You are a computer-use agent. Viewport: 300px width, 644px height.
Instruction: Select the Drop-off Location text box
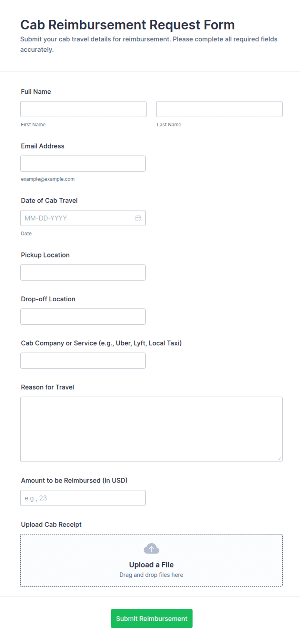click(x=83, y=317)
